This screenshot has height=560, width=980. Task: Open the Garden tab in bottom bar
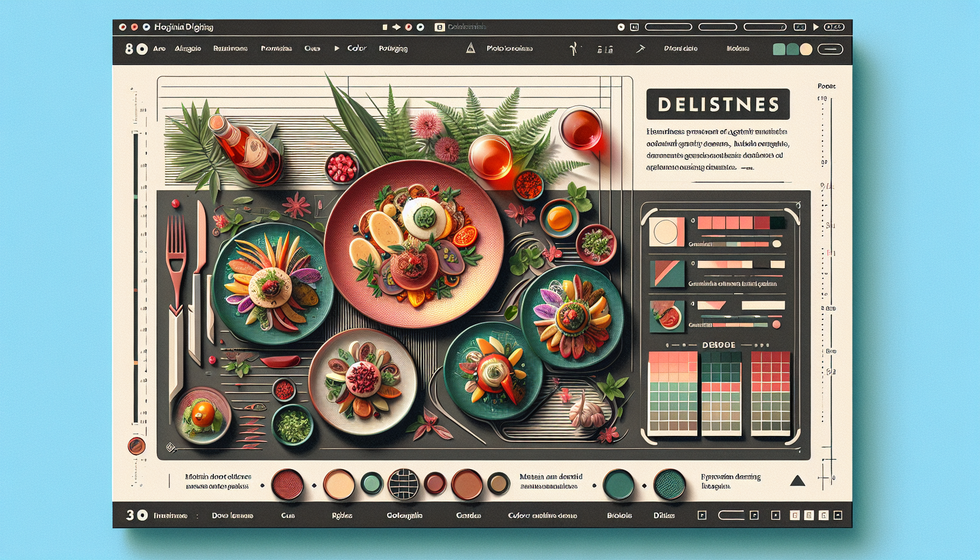[468, 515]
